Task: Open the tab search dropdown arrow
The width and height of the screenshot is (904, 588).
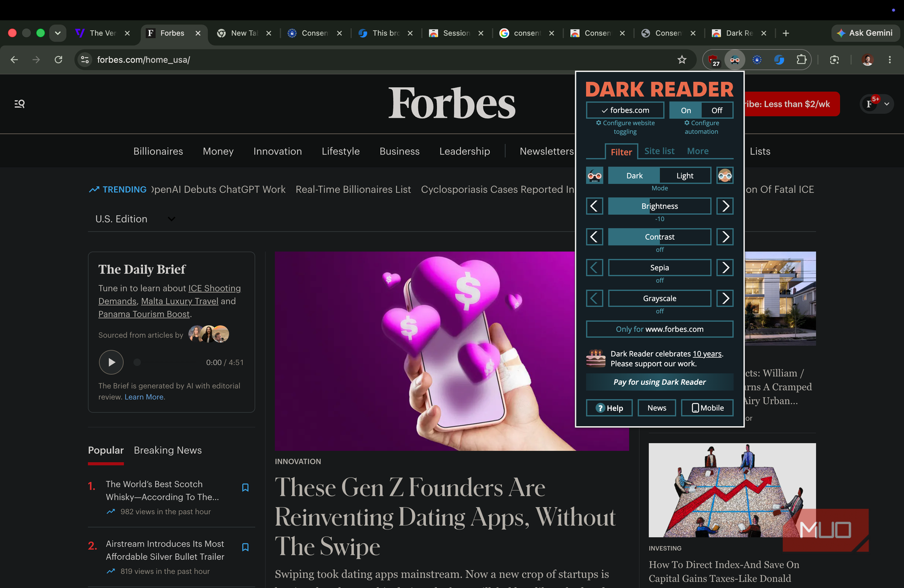Action: click(58, 33)
